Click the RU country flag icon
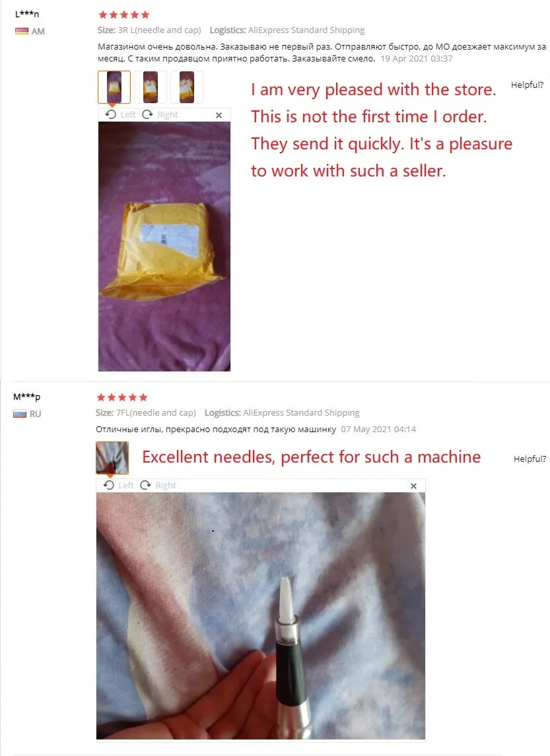550x756 pixels. tap(20, 414)
